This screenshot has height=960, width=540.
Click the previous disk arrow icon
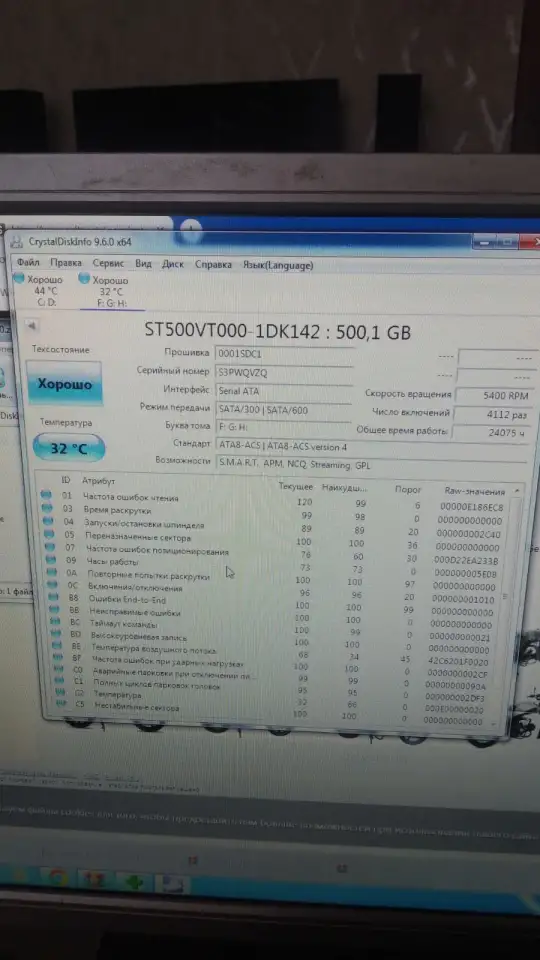click(x=31, y=326)
